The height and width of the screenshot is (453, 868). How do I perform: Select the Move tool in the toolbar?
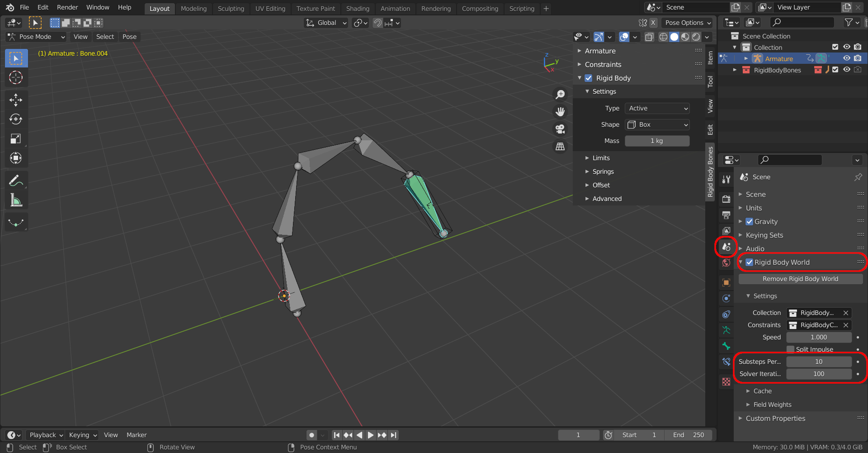[16, 100]
